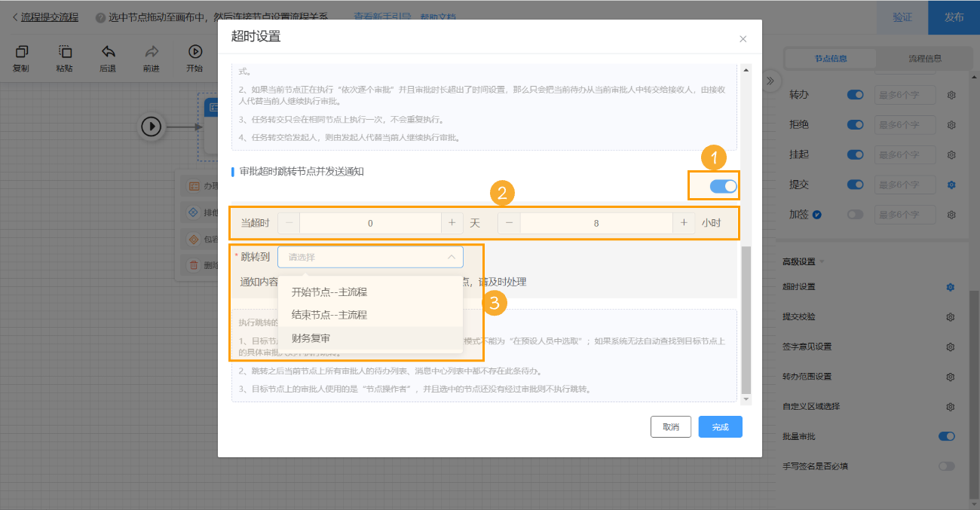Increase the hours value with the plus stepper
The image size is (980, 510).
(x=684, y=222)
